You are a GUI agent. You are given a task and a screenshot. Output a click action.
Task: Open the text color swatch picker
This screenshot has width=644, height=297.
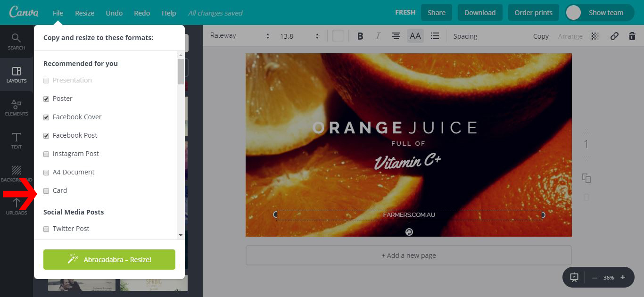[x=338, y=36]
